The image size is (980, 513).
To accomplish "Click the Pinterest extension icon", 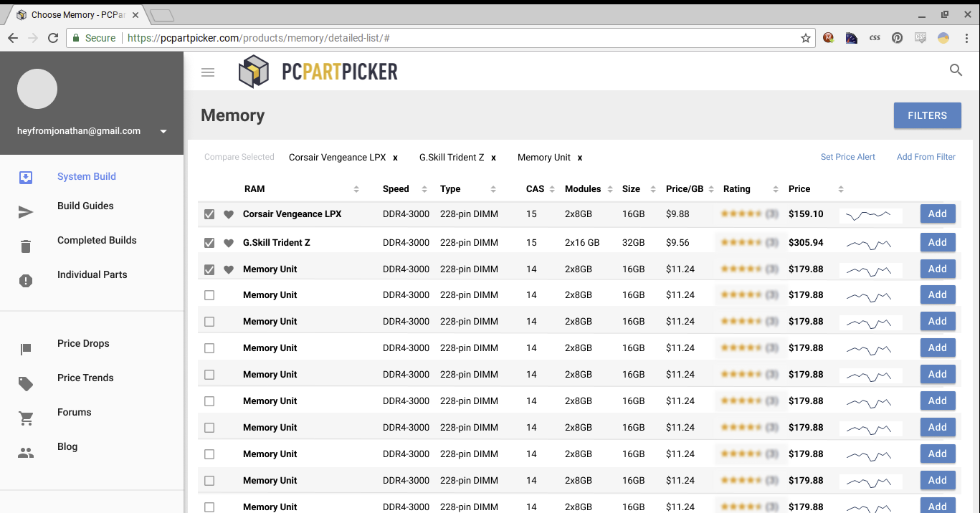I will [x=898, y=38].
